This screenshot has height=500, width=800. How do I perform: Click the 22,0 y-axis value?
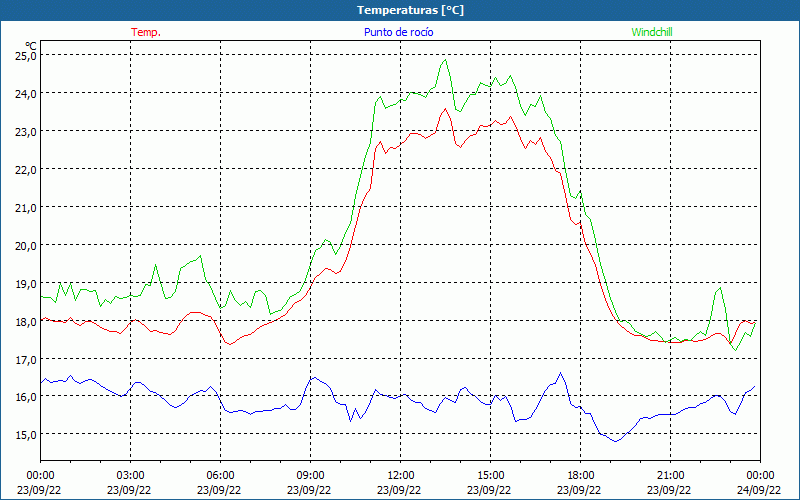pos(26,169)
